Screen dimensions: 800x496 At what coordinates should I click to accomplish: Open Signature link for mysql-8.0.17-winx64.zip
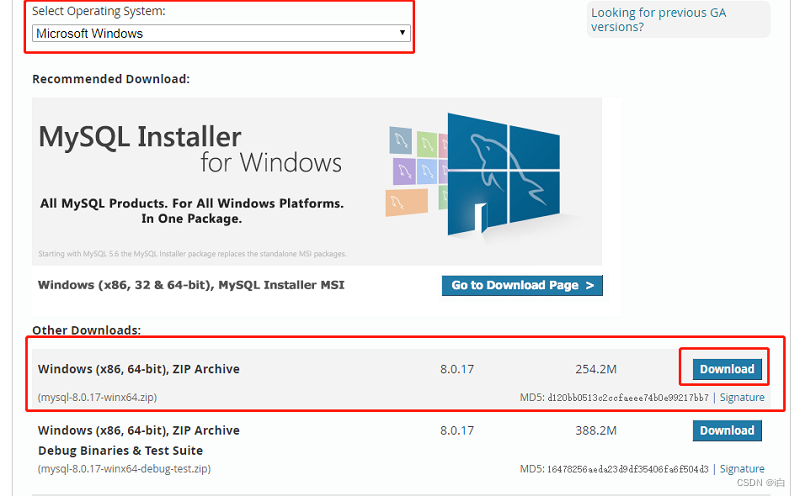[x=742, y=398]
